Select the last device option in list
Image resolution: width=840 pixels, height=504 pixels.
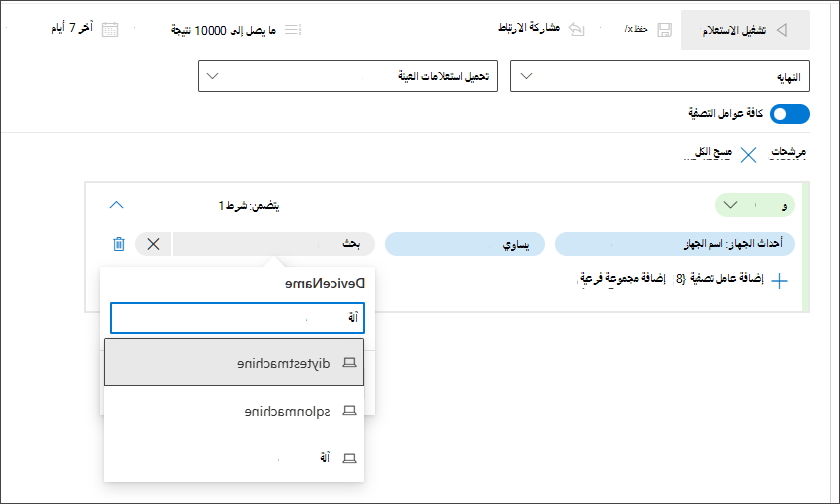pos(234,457)
